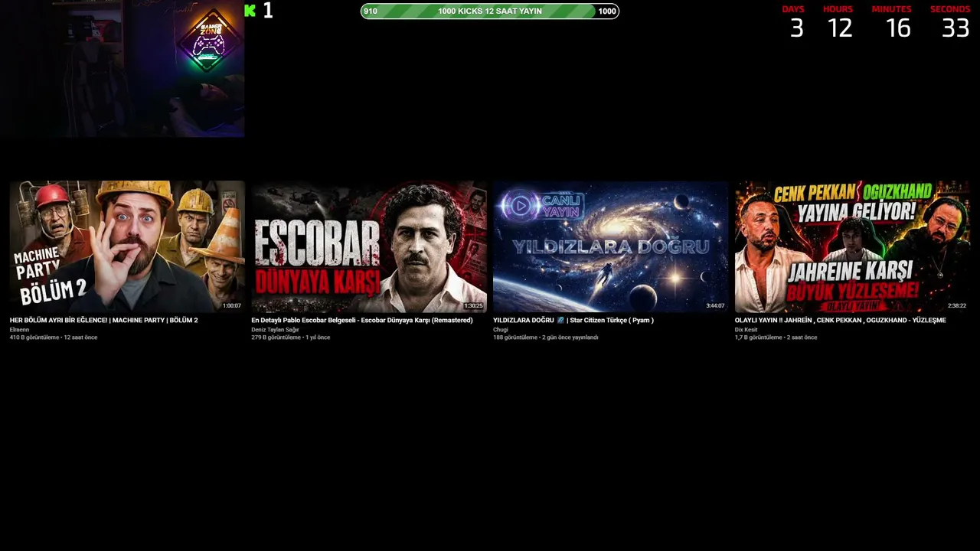Open the Dix Kesit channel name link
Image resolution: width=980 pixels, height=551 pixels.
point(746,330)
